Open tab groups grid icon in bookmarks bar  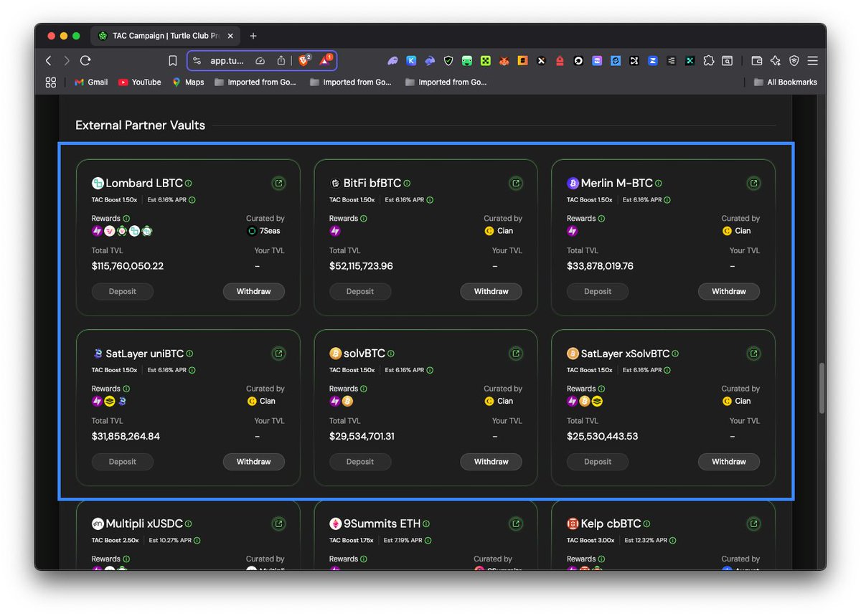click(50, 82)
